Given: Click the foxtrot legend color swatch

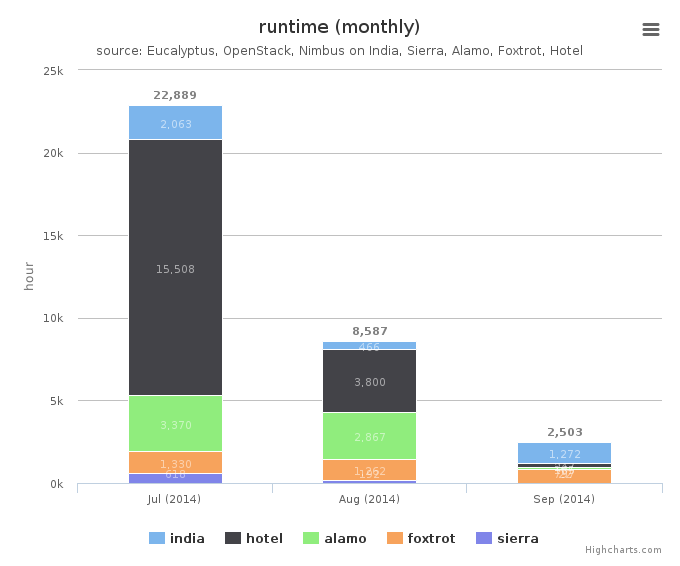Looking at the screenshot, I should click(394, 538).
